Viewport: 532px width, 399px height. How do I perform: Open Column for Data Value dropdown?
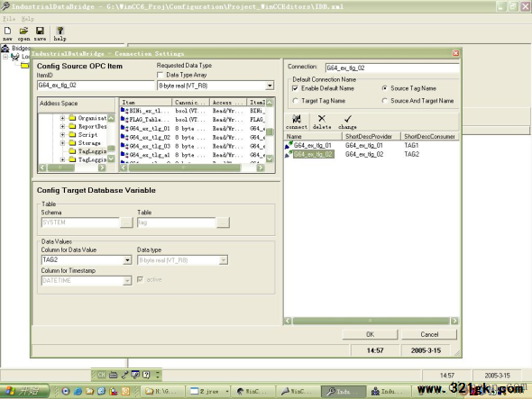click(x=127, y=260)
